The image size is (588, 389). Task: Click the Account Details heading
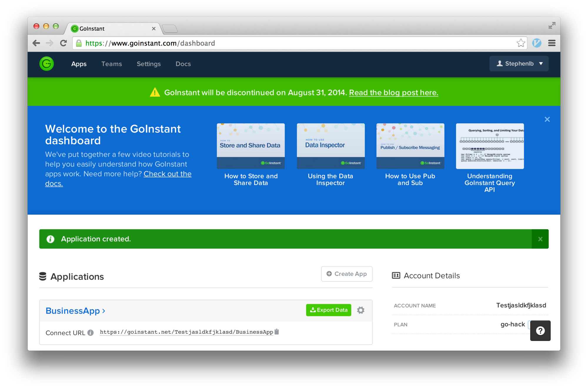pyautogui.click(x=432, y=276)
